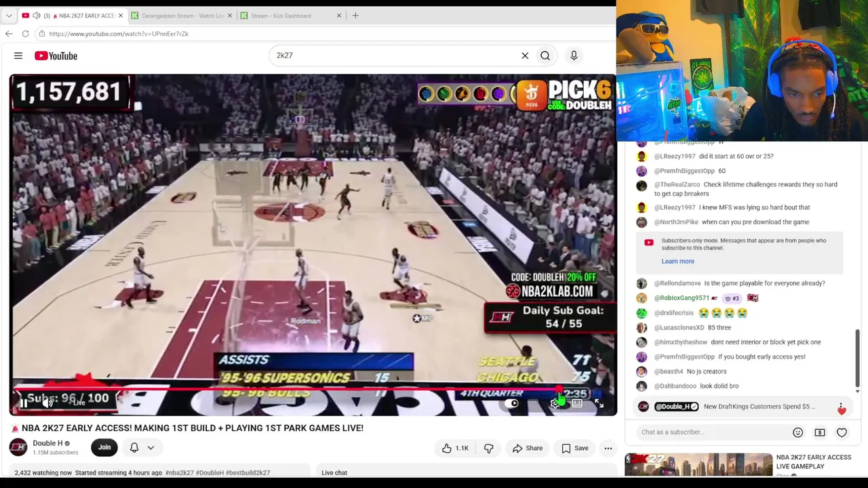Click the video title text

pyautogui.click(x=187, y=428)
